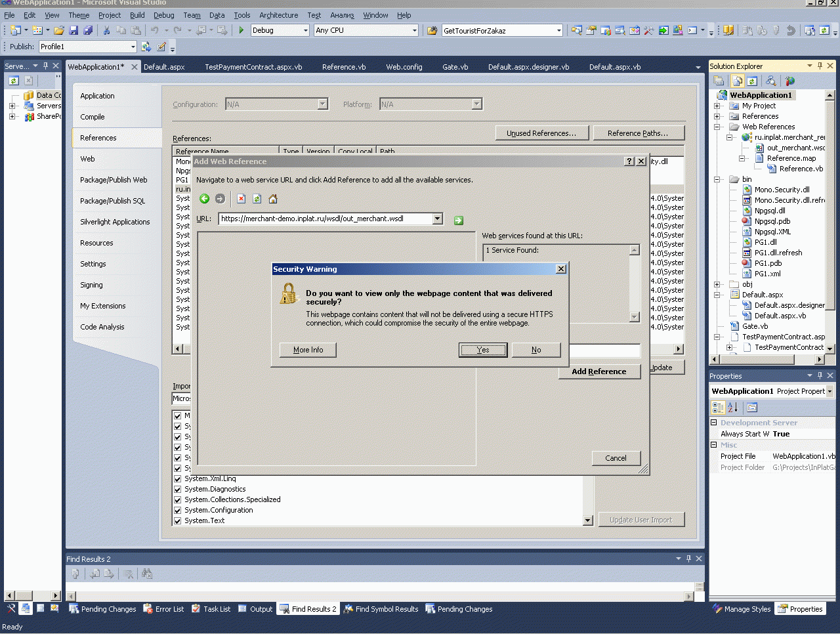
Task: Go back in the Add Web Reference browser
Action: [205, 199]
